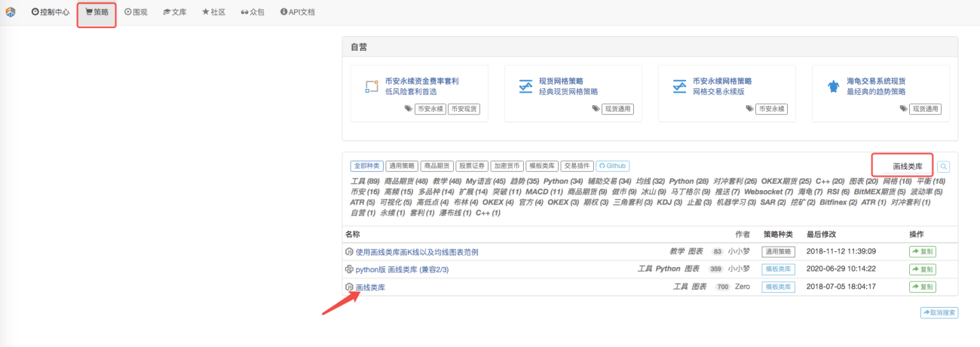980x347 pixels.
Task: Click the search magnifier icon beside the 画线类库 search box
Action: tap(943, 167)
